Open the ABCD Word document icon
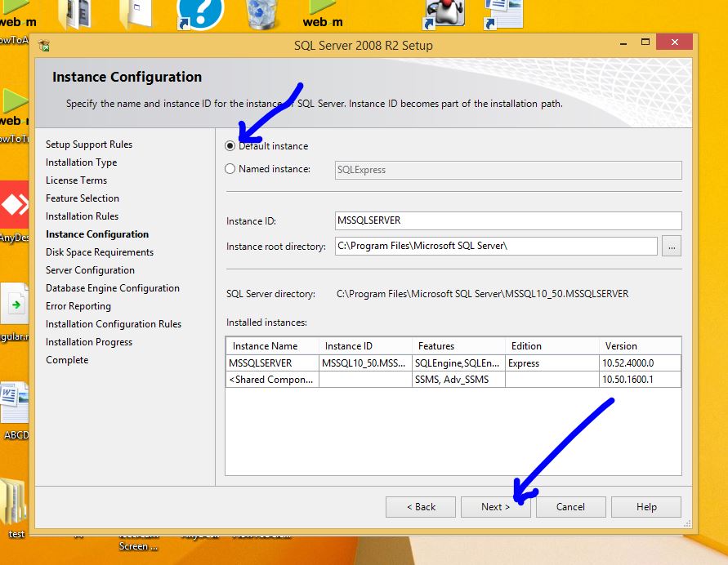The height and width of the screenshot is (565, 728). [15, 404]
